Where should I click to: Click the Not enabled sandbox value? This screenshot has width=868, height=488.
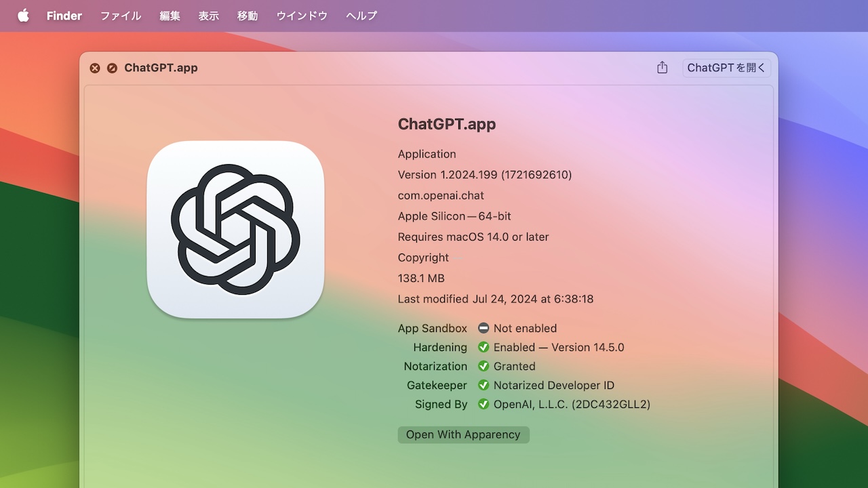(x=525, y=328)
